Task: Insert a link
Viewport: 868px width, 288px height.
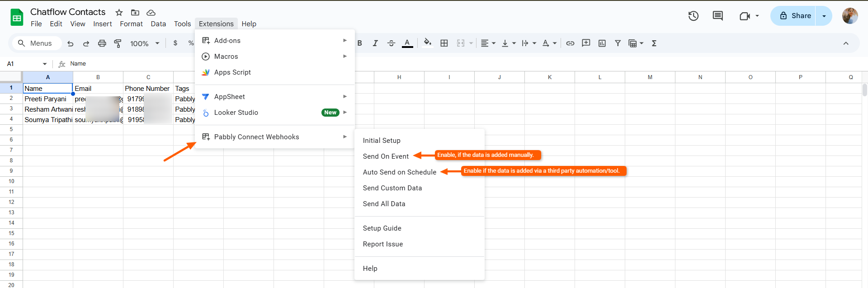Action: click(570, 43)
